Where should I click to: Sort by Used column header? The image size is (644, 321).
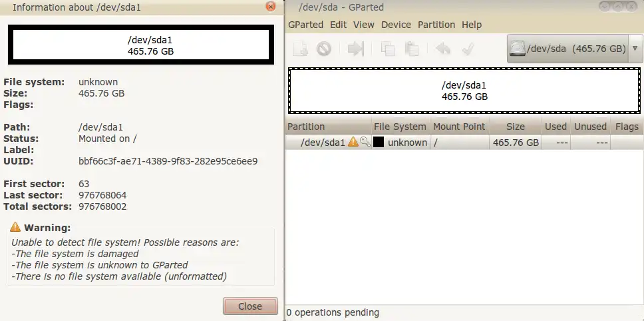[556, 127]
